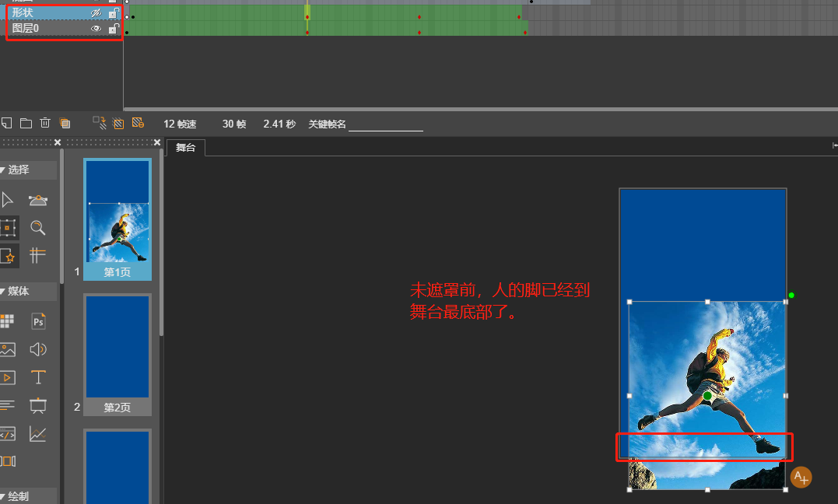Toggle lock on the 图层0 layer
This screenshot has width=838, height=504.
click(114, 29)
